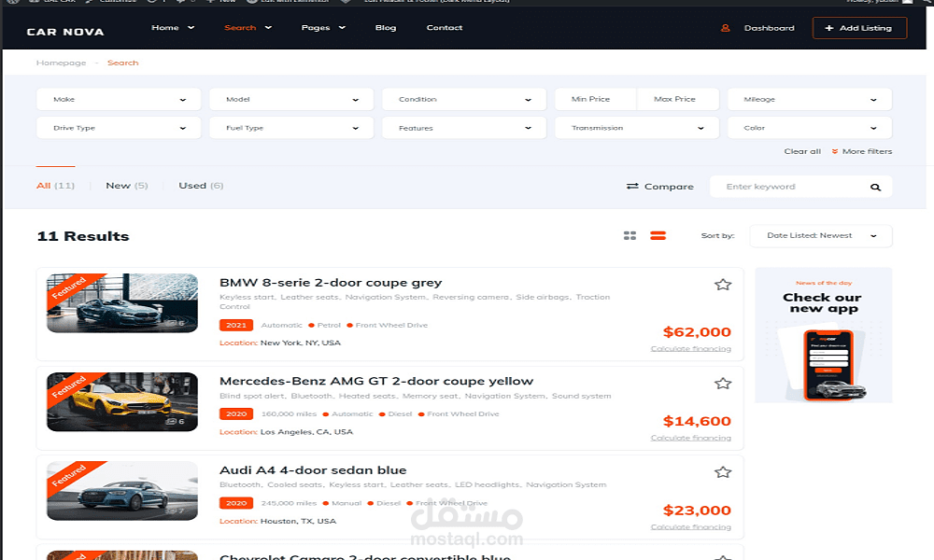Viewport: 934px width, 560px height.
Task: Expand More filters
Action: [862, 151]
